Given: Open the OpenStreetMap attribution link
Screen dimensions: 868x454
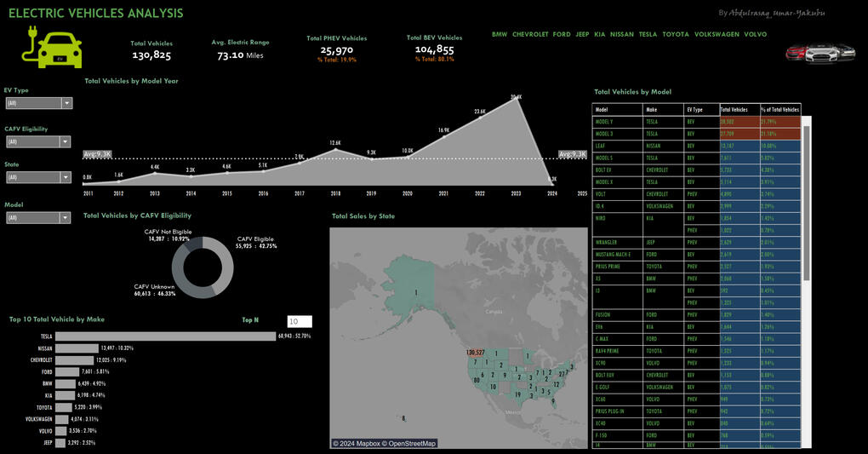Looking at the screenshot, I should (x=412, y=444).
